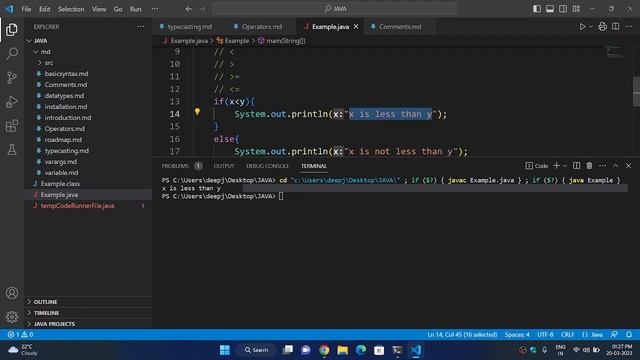Expand the Outline section
The height and width of the screenshot is (360, 640).
[x=88, y=302]
